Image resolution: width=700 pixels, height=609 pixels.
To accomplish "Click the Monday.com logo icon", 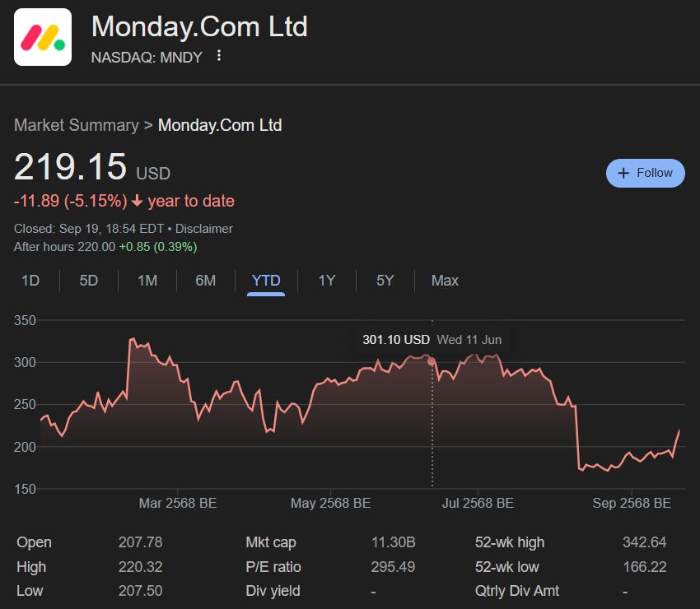I will [43, 37].
